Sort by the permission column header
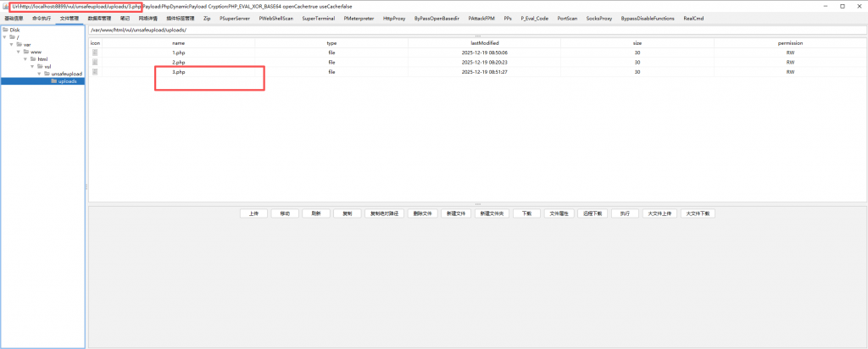Viewport: 868px width, 349px height. 790,42
